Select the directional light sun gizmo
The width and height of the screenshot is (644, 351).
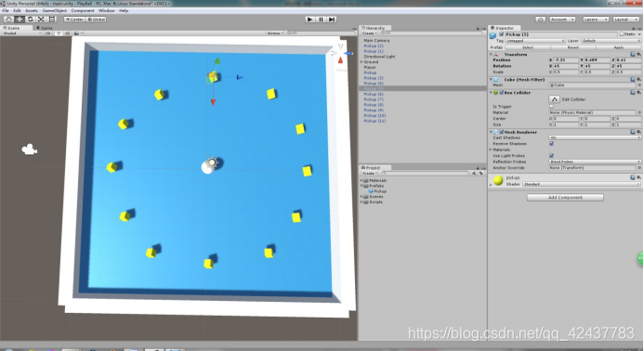[212, 162]
